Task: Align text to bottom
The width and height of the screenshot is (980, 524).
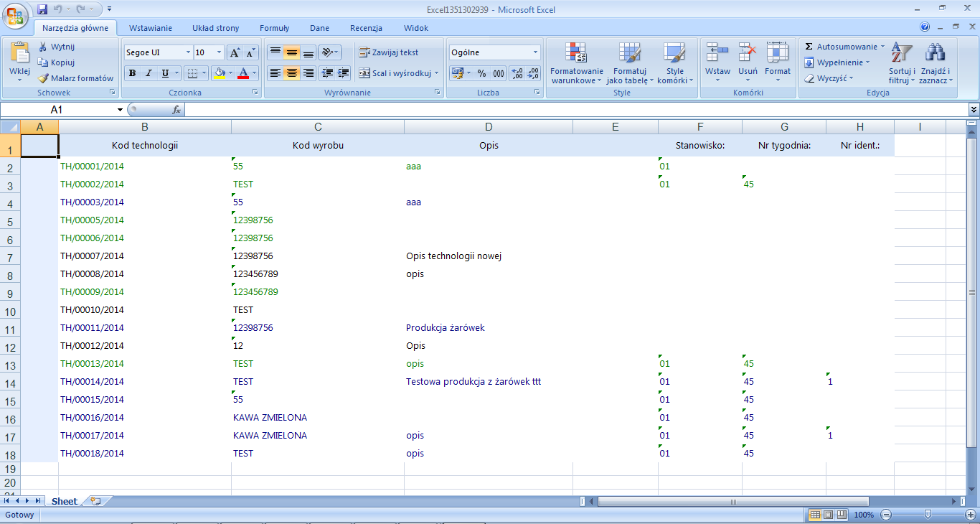Action: (308, 52)
